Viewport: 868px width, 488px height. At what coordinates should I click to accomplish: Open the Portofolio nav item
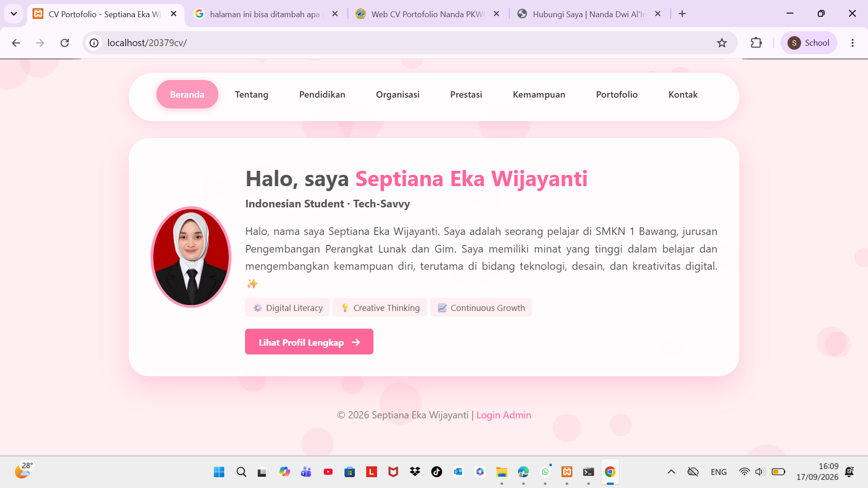[617, 94]
